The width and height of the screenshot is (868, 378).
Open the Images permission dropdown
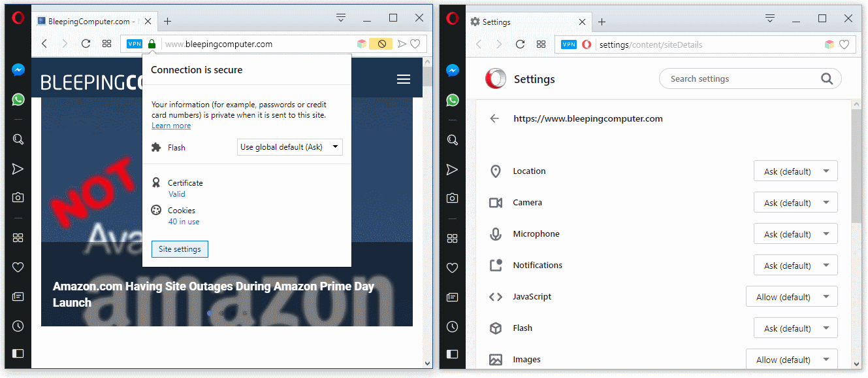click(x=792, y=360)
